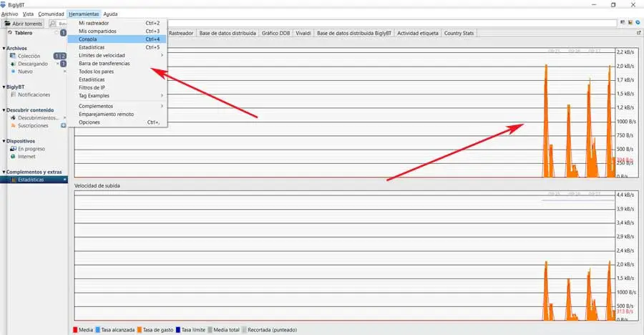Viewport: 644px width, 335px height.
Task: Open the Comunidad menu
Action: pos(51,14)
